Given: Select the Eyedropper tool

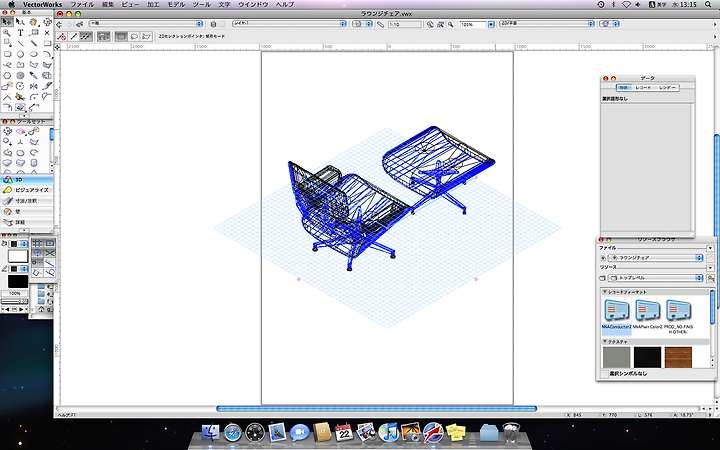Looking at the screenshot, I should [x=34, y=75].
